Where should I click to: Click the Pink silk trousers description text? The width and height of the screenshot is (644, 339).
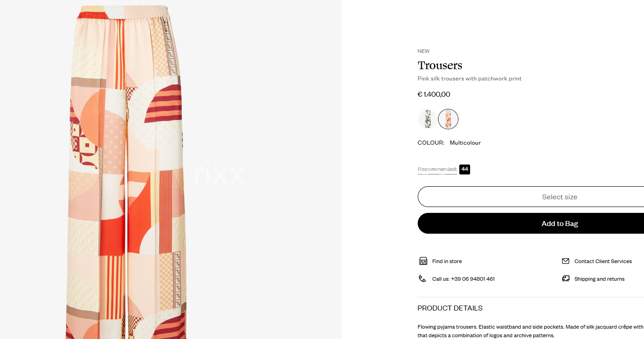(470, 79)
